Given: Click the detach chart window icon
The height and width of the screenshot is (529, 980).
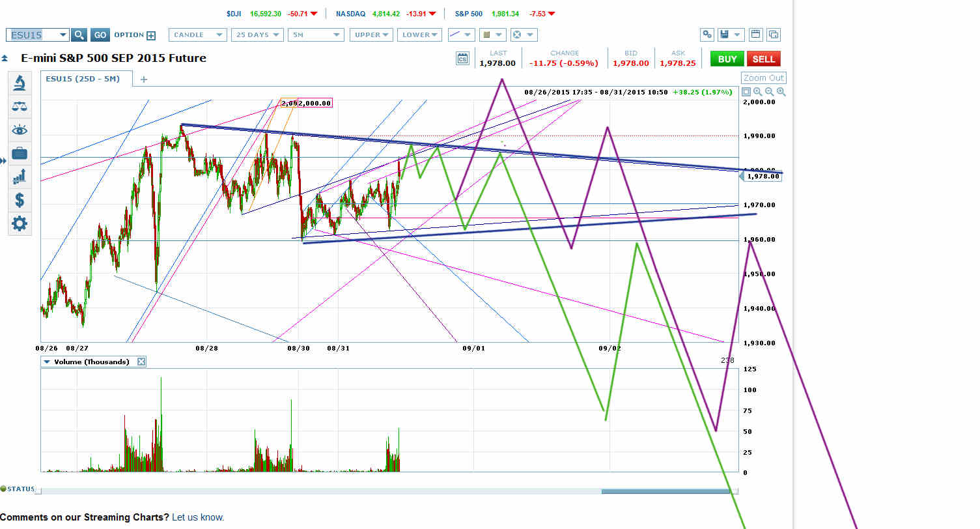Looking at the screenshot, I should [x=756, y=35].
